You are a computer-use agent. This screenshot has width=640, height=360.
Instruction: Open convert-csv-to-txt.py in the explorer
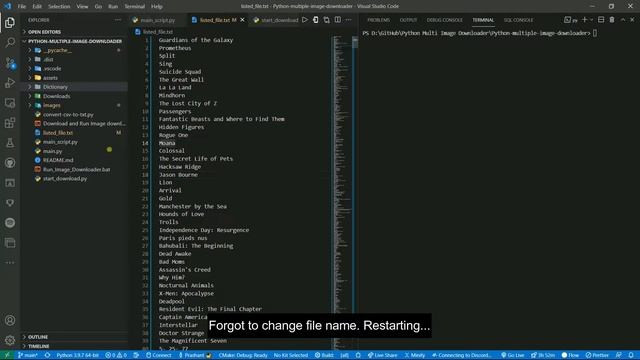coord(68,114)
